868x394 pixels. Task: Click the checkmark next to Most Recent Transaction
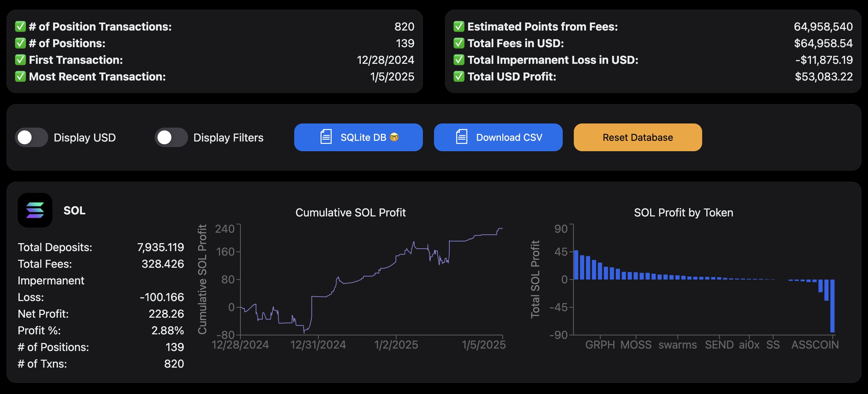point(20,77)
